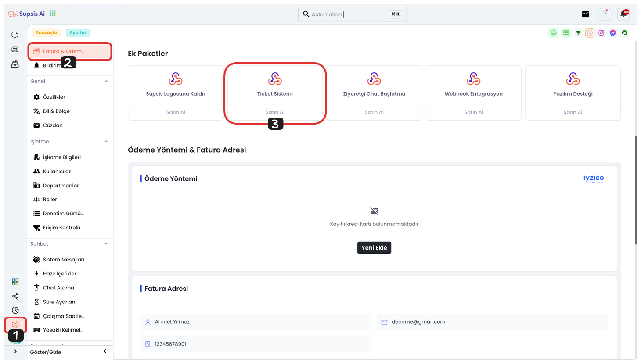Click the black mail envelope icon
This screenshot has width=641, height=364.
click(x=585, y=14)
